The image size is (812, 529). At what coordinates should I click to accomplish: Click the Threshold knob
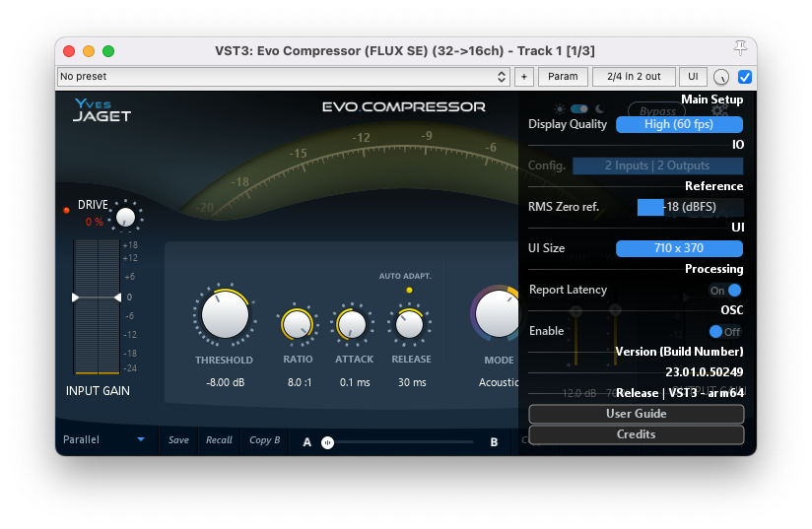pos(225,315)
